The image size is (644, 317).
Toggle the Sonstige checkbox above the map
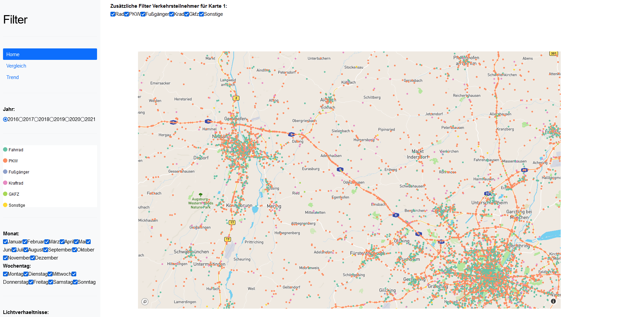pos(201,14)
